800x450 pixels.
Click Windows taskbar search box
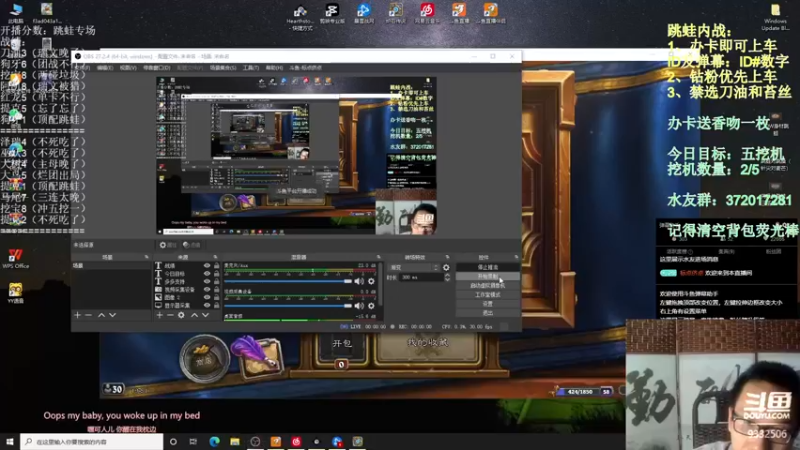coord(92,441)
